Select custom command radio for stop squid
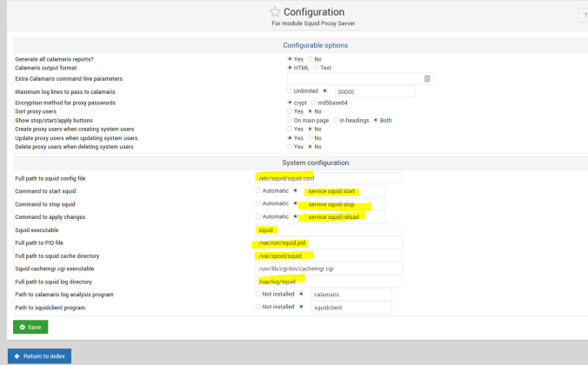The height and width of the screenshot is (365, 588). [x=295, y=203]
